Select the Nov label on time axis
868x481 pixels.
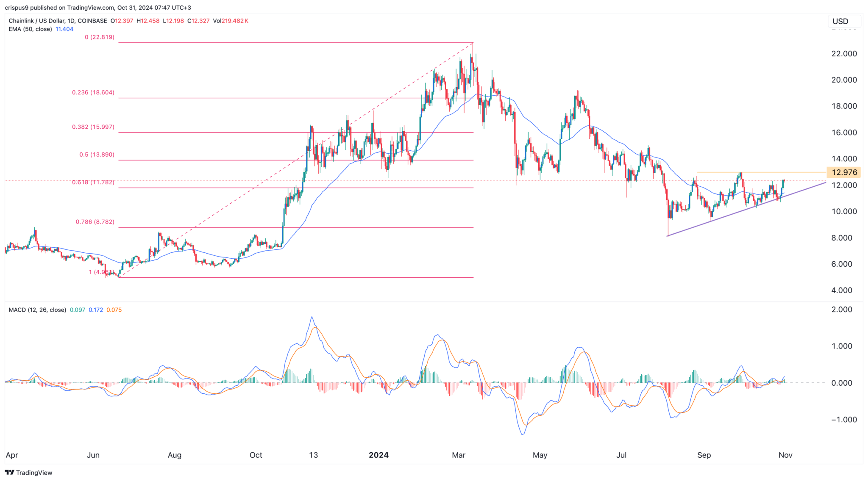point(785,455)
